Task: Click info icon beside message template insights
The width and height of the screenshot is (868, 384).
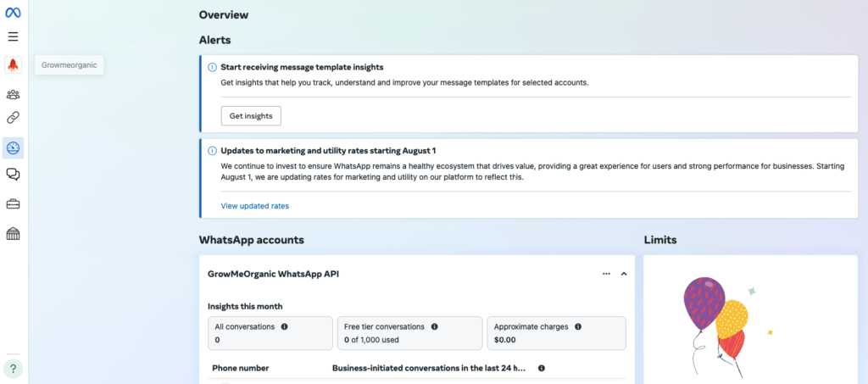Action: (x=212, y=68)
